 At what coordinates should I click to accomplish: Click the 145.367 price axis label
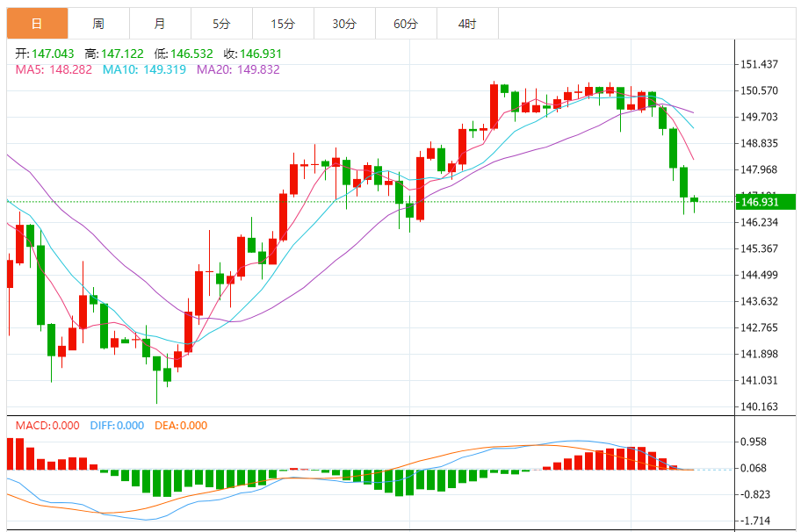pos(759,248)
